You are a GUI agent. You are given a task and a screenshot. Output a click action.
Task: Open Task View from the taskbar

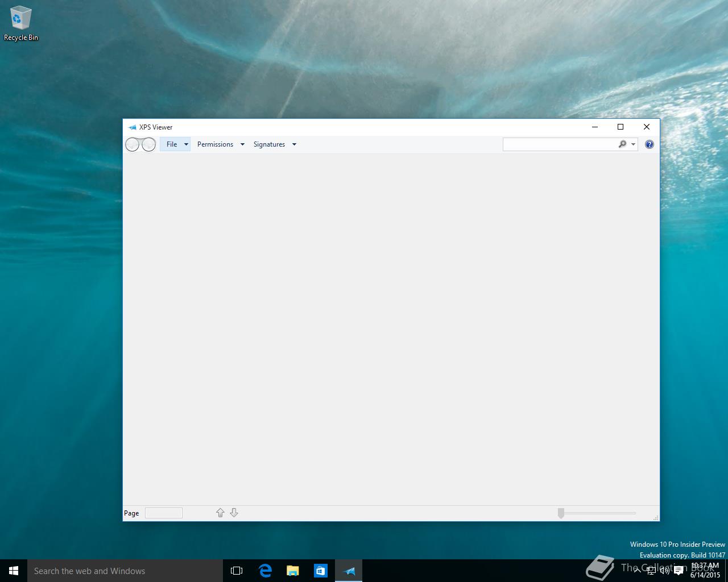click(237, 571)
